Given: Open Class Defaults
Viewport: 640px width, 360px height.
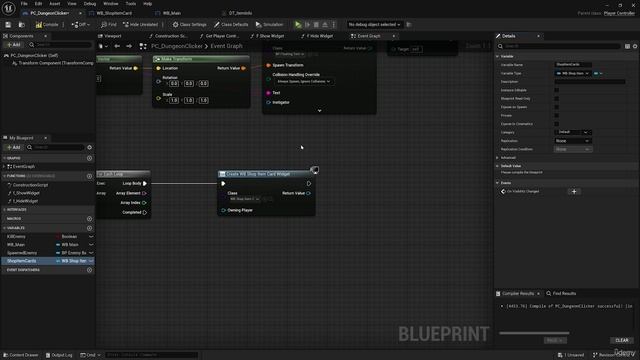Looking at the screenshot, I should [x=231, y=24].
